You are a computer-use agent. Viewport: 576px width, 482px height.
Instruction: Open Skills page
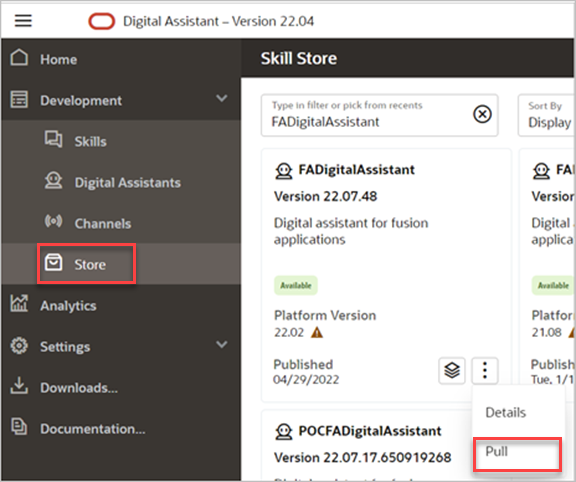pyautogui.click(x=90, y=141)
